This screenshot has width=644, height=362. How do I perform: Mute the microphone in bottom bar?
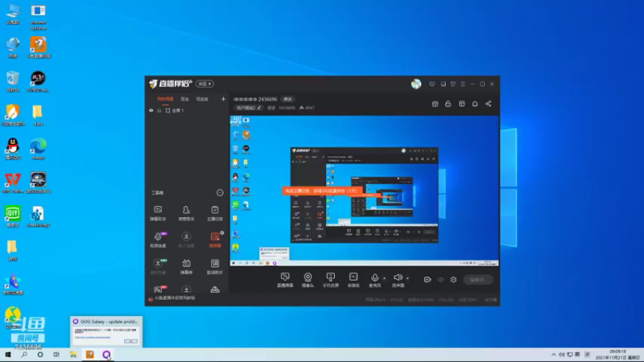pos(374,280)
